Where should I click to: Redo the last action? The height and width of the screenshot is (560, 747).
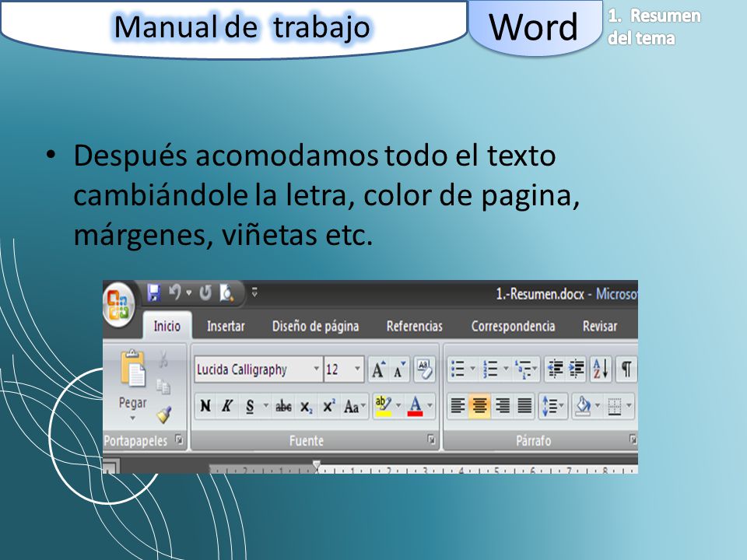(205, 293)
